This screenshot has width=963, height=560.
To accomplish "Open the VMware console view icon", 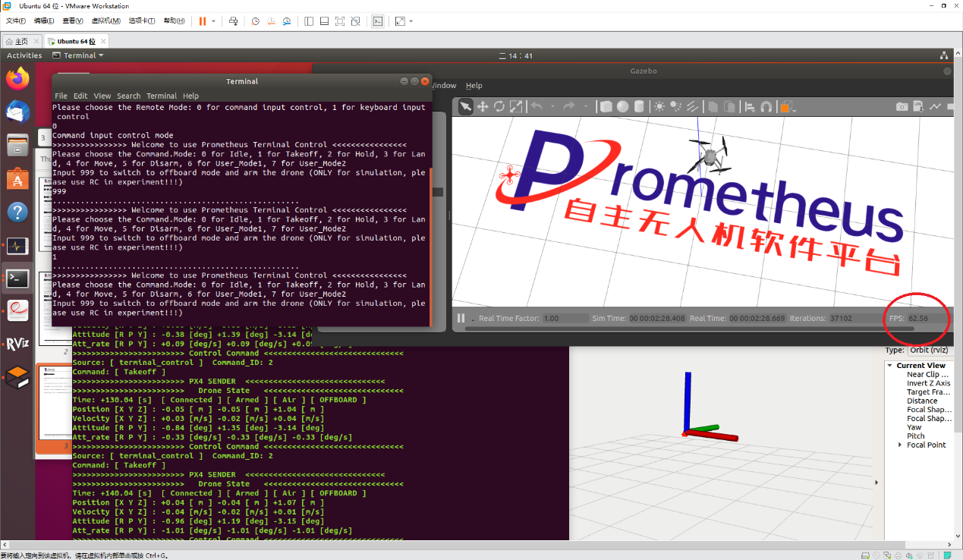I will tap(377, 21).
